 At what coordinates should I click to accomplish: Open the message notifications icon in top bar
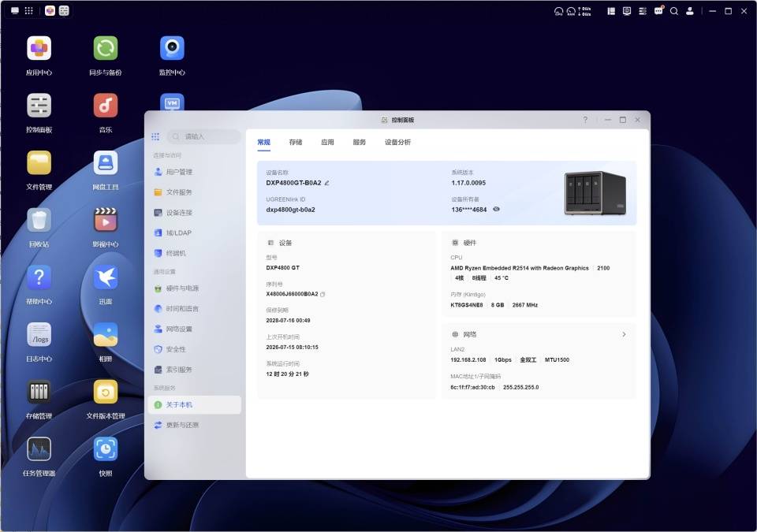pyautogui.click(x=658, y=10)
